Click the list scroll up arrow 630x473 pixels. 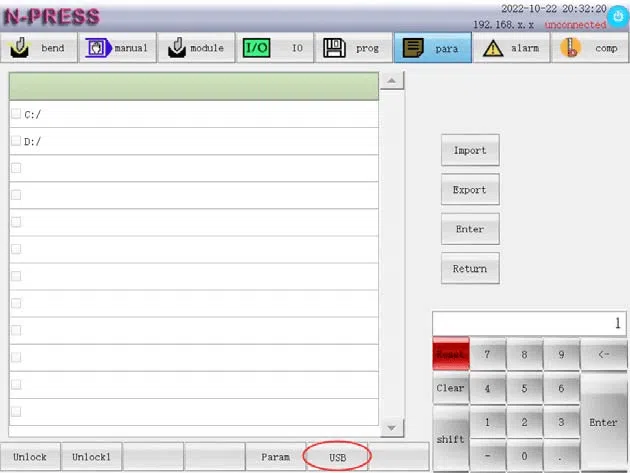[x=392, y=81]
